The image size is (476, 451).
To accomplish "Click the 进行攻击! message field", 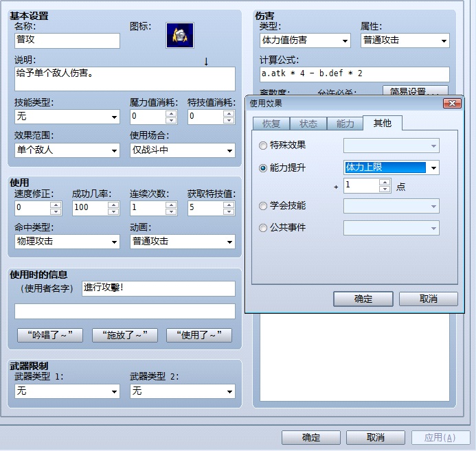I will point(159,288).
